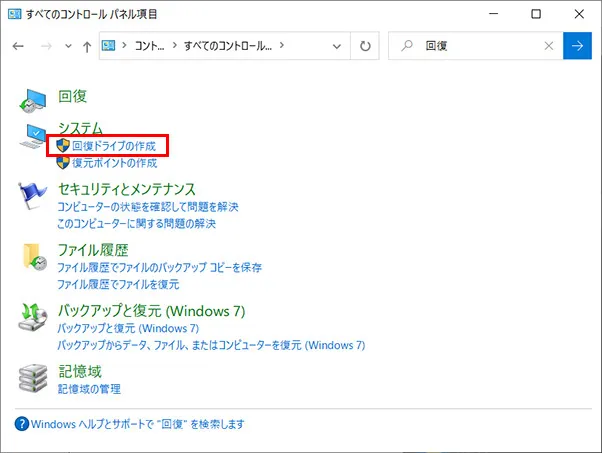Go back with the left arrow
602x453 pixels.
click(18, 46)
